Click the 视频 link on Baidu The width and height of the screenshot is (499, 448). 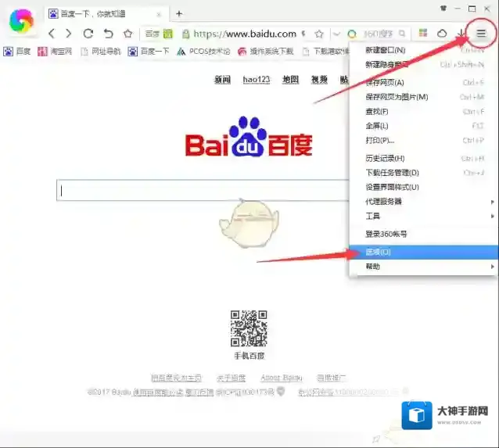pyautogui.click(x=319, y=80)
